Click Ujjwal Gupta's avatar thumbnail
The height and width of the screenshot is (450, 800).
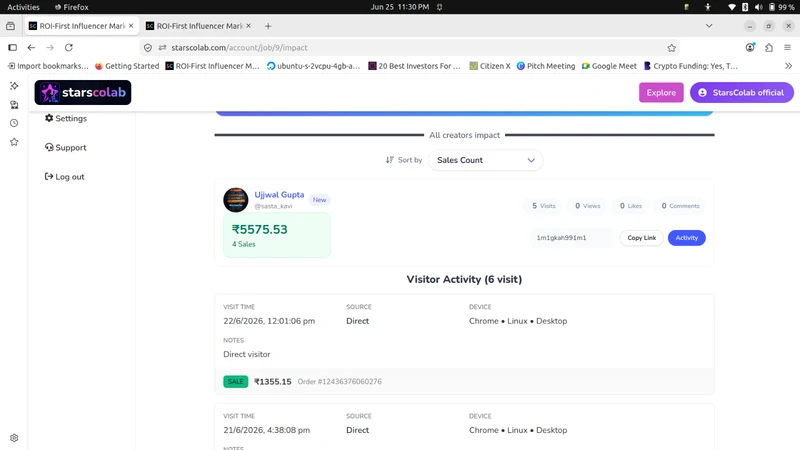236,199
